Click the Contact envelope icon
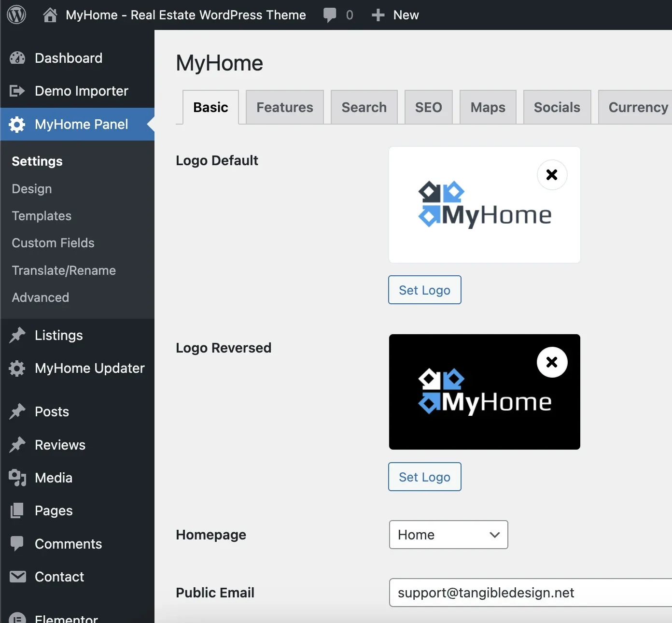 click(x=18, y=577)
